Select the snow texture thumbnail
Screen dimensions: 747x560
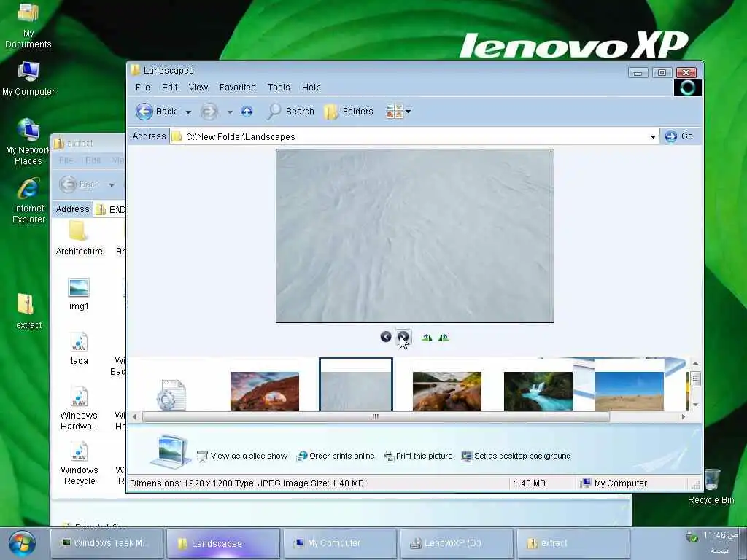click(356, 385)
